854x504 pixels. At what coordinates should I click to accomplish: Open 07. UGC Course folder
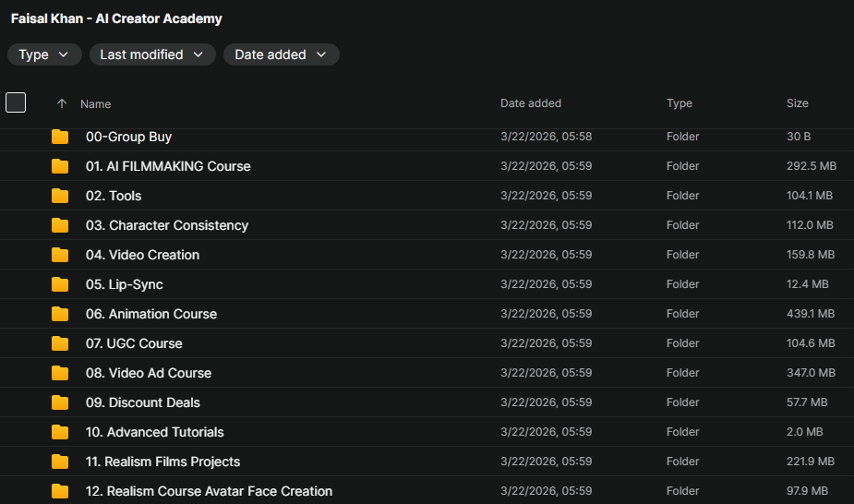pyautogui.click(x=134, y=343)
